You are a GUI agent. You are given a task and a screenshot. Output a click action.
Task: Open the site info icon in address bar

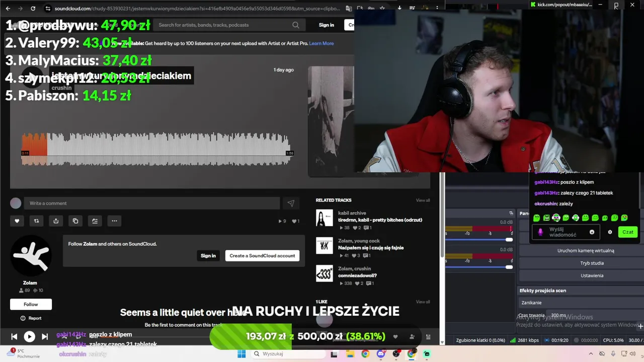tap(48, 9)
